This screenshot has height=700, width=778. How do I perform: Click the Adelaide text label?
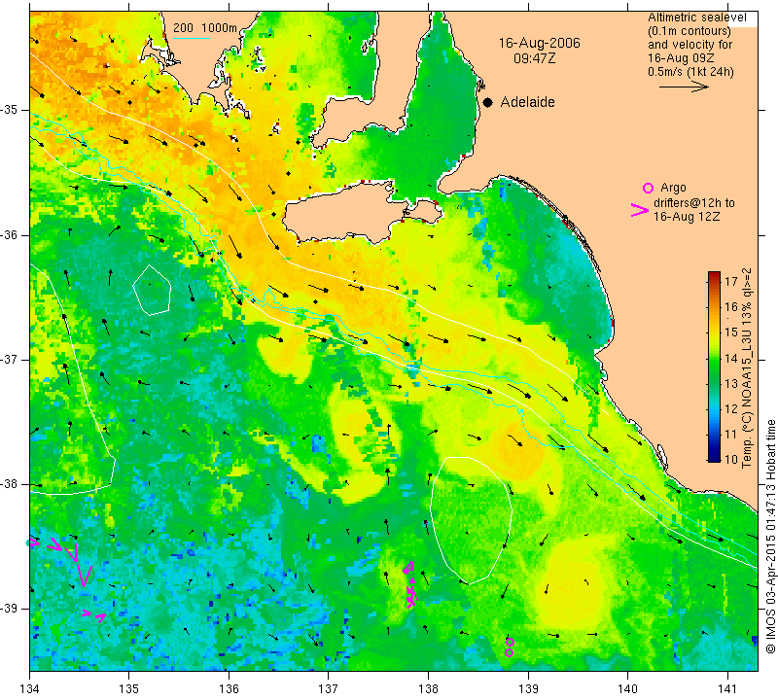527,102
